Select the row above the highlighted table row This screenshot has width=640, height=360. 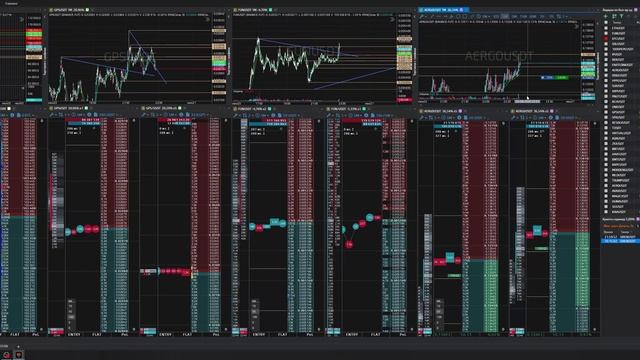click(x=621, y=237)
